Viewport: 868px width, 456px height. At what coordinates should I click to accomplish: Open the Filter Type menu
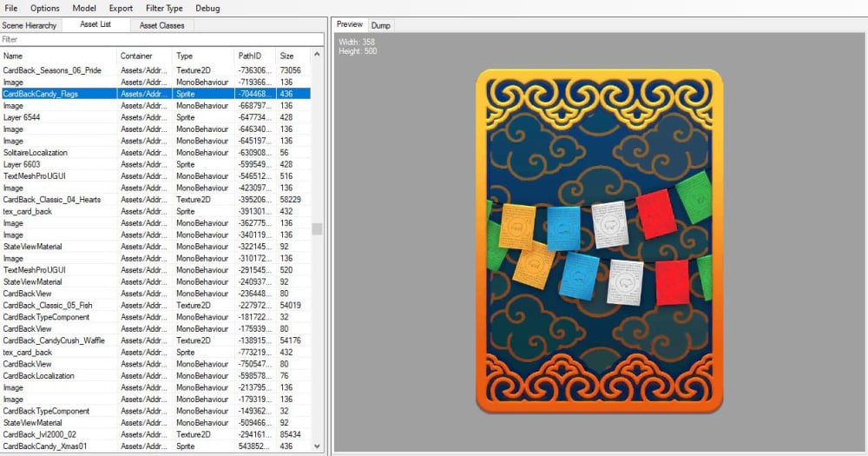point(164,8)
